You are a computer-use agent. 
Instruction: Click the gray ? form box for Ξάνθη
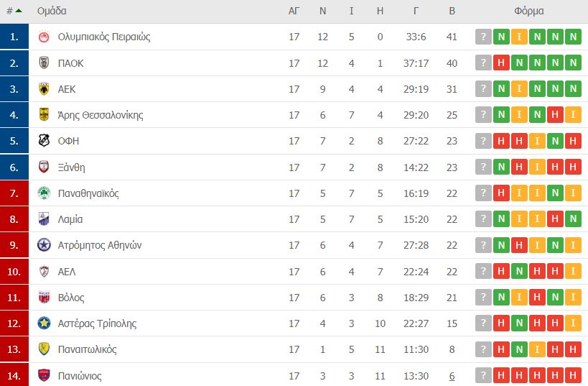pos(483,167)
